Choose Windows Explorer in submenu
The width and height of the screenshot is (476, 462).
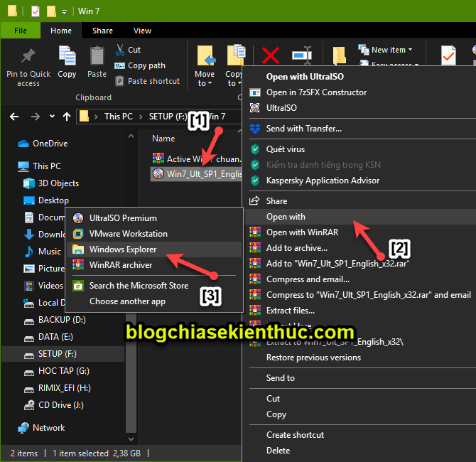[154, 249]
